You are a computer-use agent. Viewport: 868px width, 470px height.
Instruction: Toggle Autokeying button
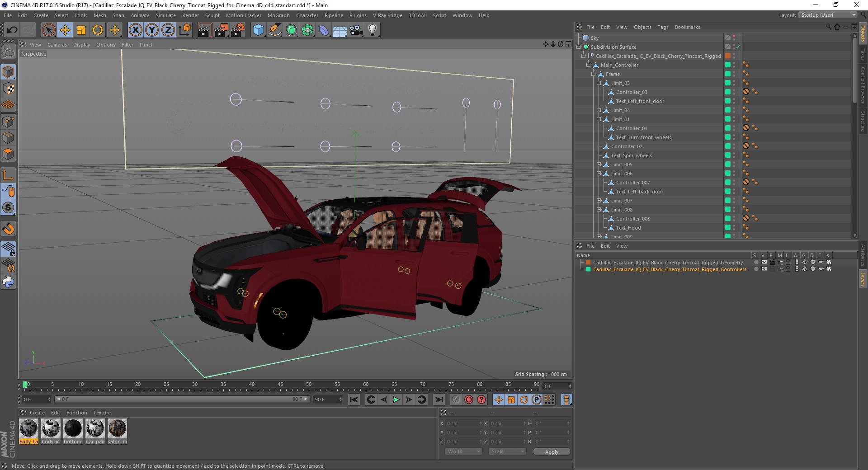click(469, 399)
